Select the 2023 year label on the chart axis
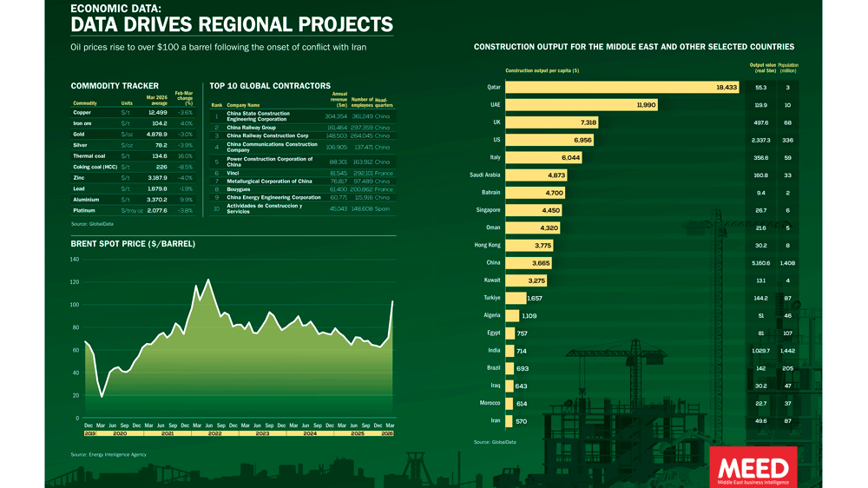The height and width of the screenshot is (488, 868). click(x=263, y=432)
